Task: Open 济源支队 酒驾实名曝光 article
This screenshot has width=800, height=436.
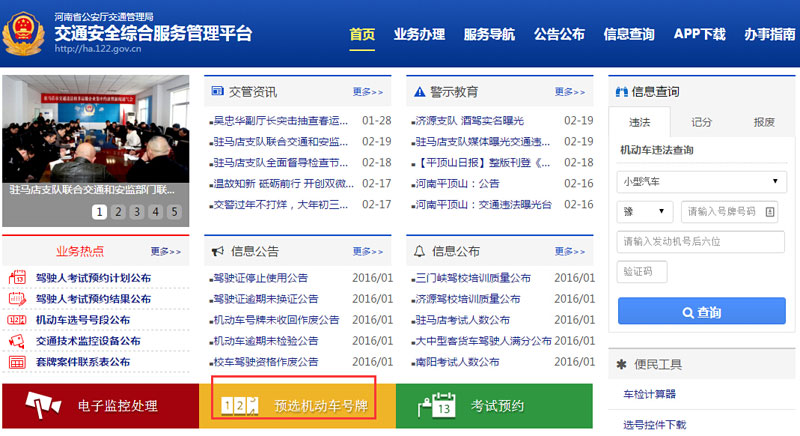Action: click(469, 121)
